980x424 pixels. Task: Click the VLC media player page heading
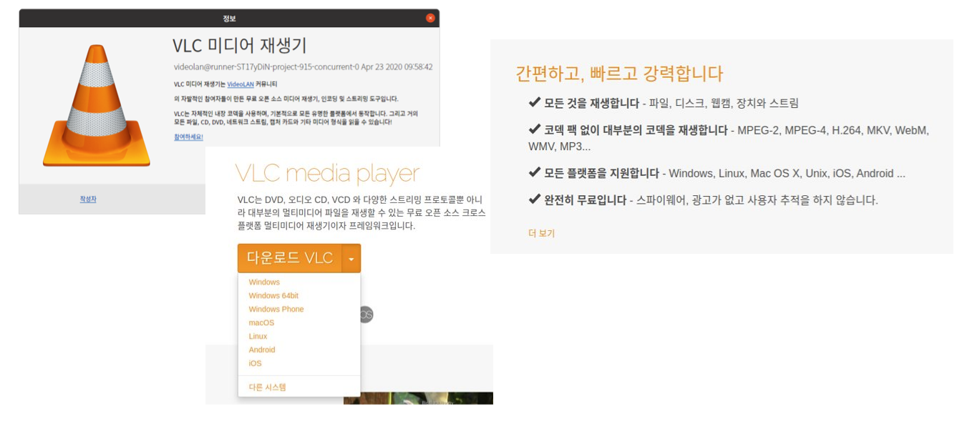tap(327, 174)
